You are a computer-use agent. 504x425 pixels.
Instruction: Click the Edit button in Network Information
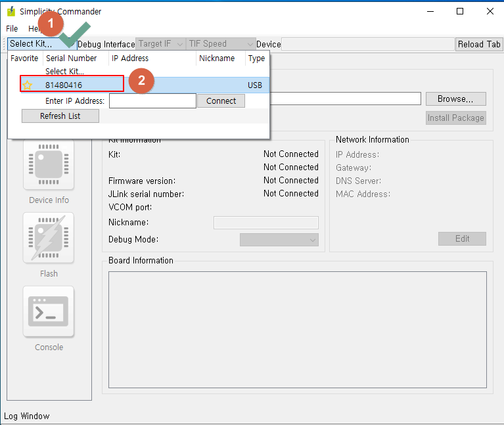462,238
